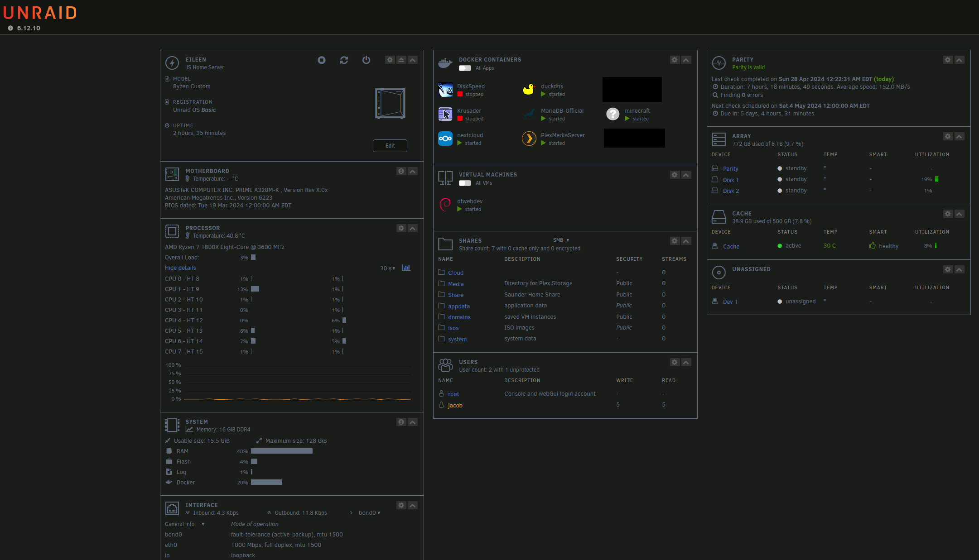Viewport: 979px width, 560px height.
Task: Toggle the All VMs switch
Action: pyautogui.click(x=465, y=183)
